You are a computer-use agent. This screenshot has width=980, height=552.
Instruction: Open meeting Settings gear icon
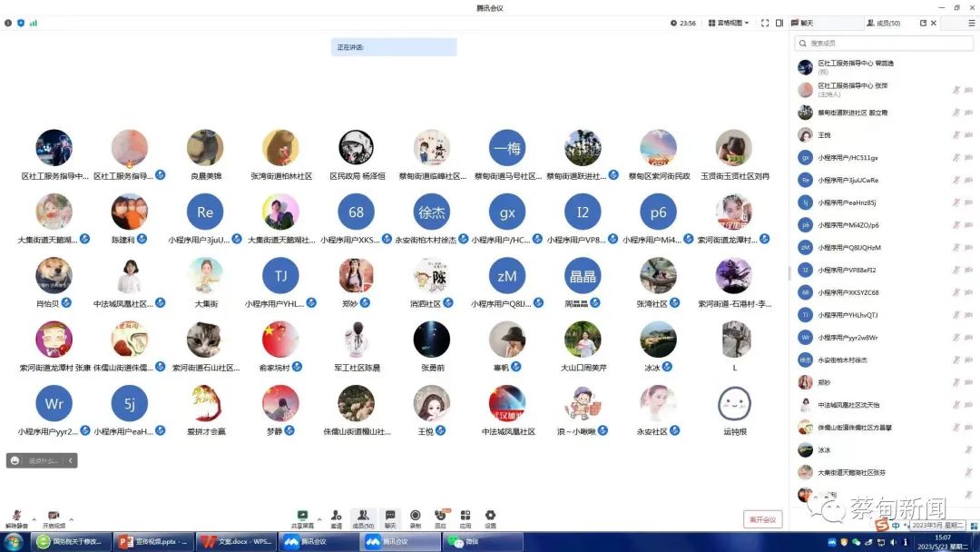tap(490, 517)
